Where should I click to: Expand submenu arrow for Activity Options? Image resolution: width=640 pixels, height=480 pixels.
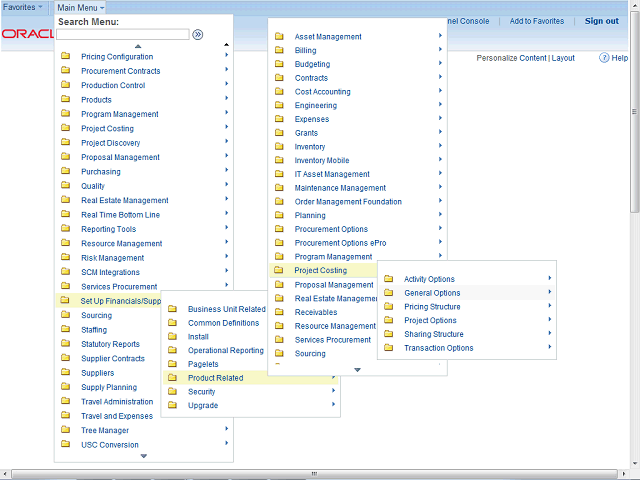point(550,278)
